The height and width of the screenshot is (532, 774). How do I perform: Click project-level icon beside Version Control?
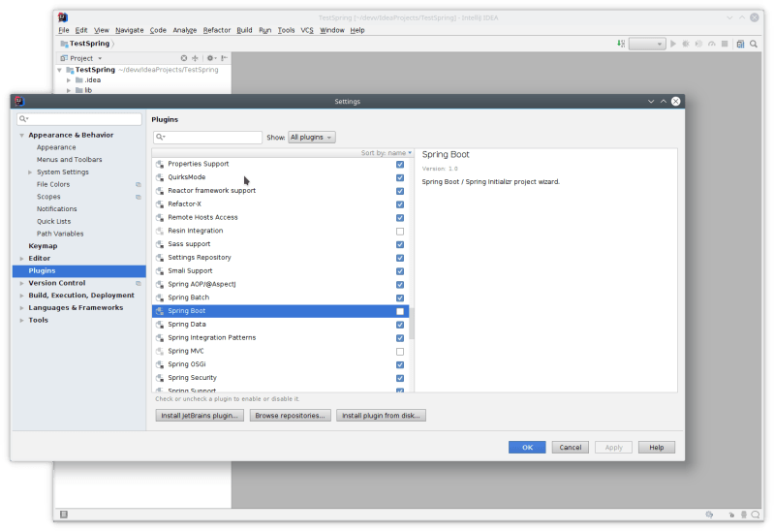tap(139, 283)
